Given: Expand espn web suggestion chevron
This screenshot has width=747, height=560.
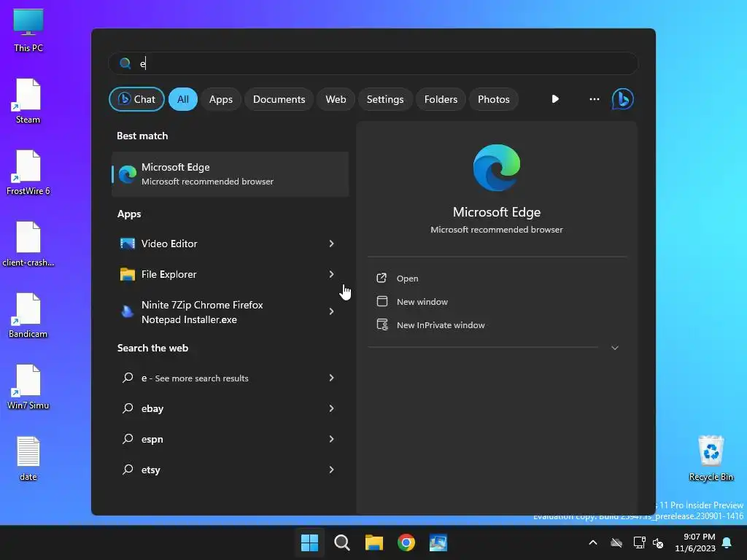Looking at the screenshot, I should coord(331,439).
